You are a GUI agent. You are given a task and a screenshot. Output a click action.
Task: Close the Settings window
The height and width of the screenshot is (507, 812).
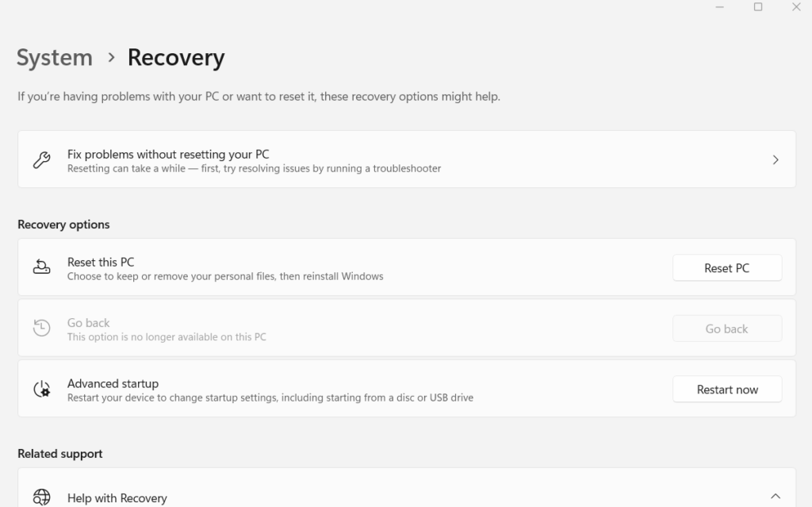pyautogui.click(x=796, y=7)
